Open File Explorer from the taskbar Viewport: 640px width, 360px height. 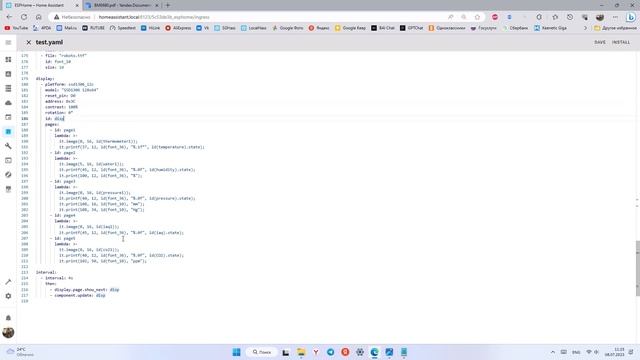[x=301, y=352]
